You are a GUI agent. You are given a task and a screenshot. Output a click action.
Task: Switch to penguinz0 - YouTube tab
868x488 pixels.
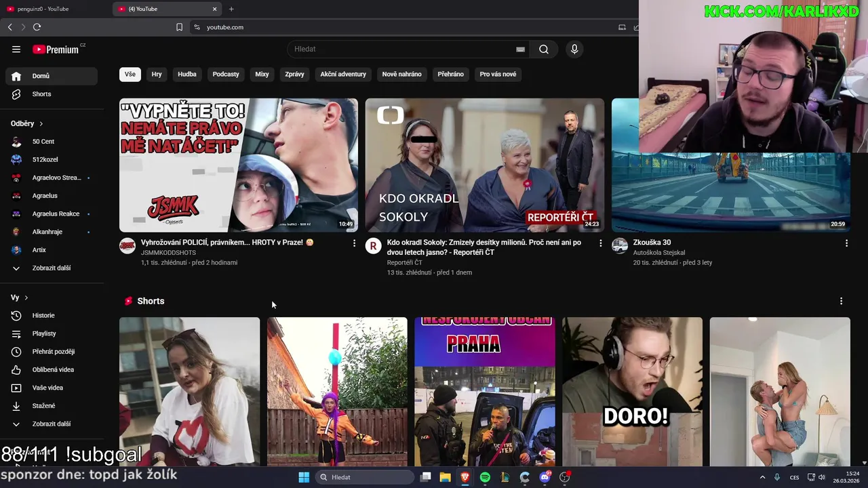pyautogui.click(x=56, y=9)
